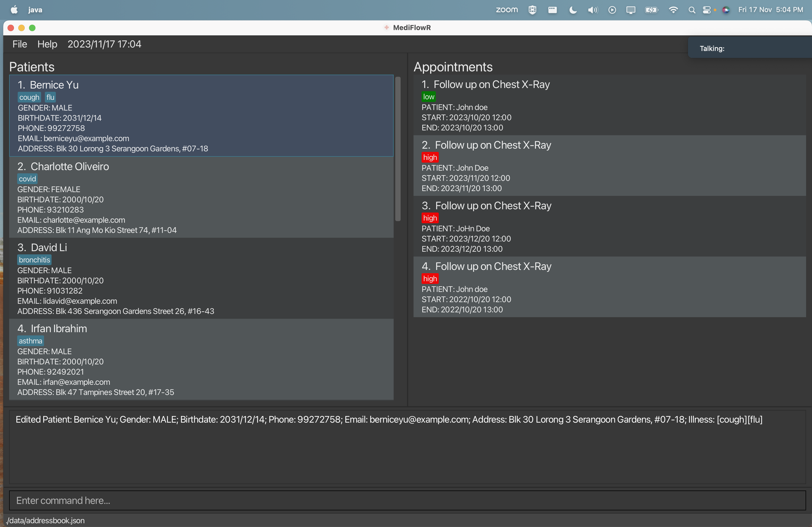
Task: Open the File menu
Action: click(19, 44)
